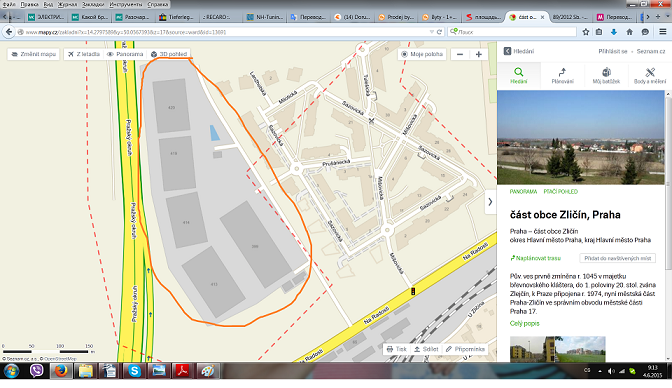Screen dimensions: 672x388
Task: Click the Firefox home icon
Action: [629, 32]
